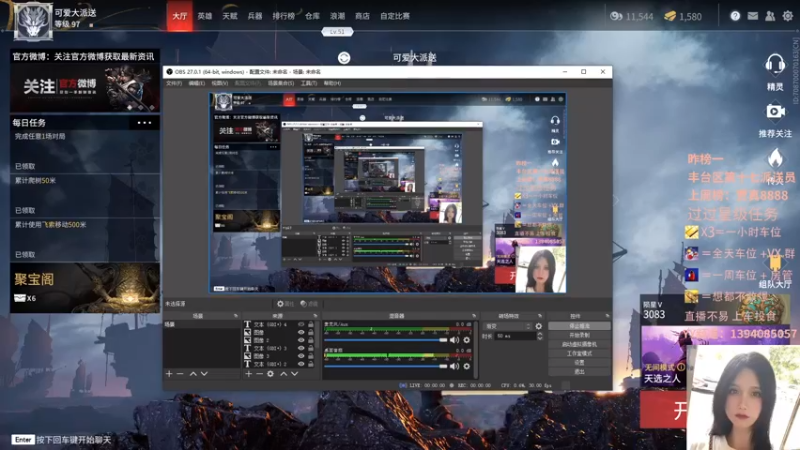This screenshot has width=800, height=450.
Task: Click the Enter chat prompt at bottom
Action: 61,440
